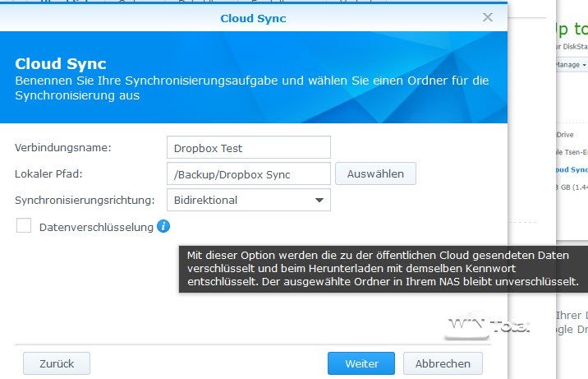This screenshot has width=588, height=379.
Task: Select the Cloud Sync link in background
Action: point(572,169)
